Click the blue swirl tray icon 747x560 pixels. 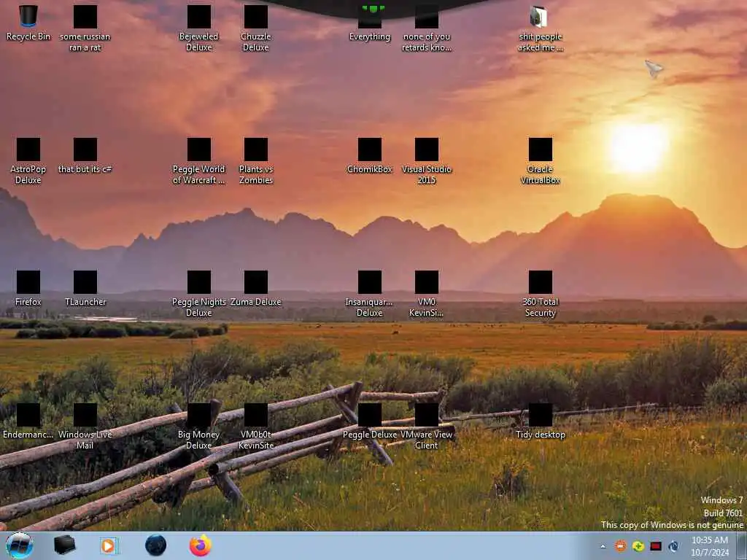coord(673,546)
